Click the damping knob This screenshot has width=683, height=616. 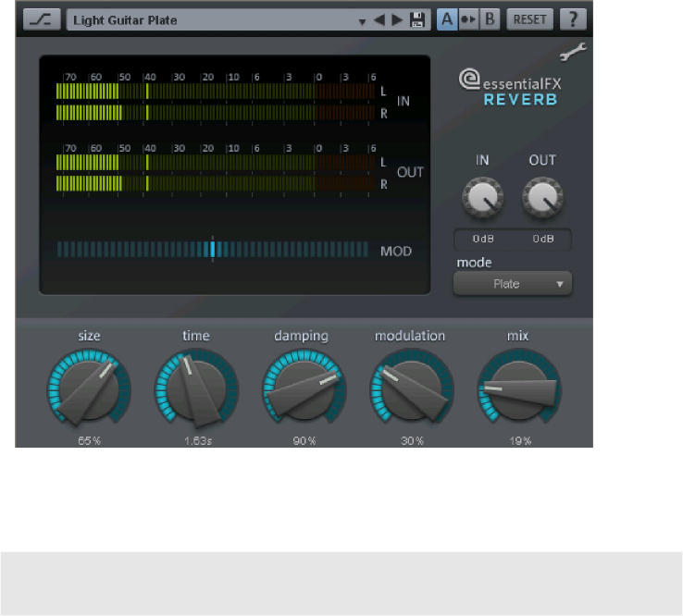[304, 388]
